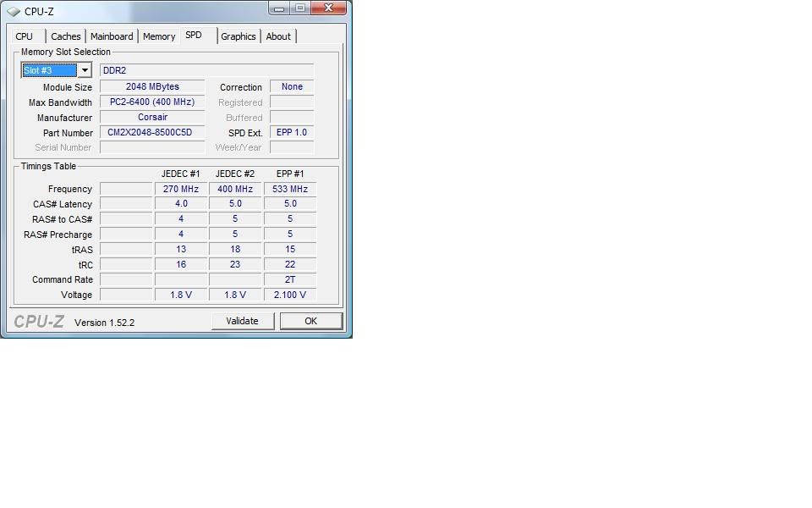Click the Validate button
The width and height of the screenshot is (812, 508).
coord(243,321)
